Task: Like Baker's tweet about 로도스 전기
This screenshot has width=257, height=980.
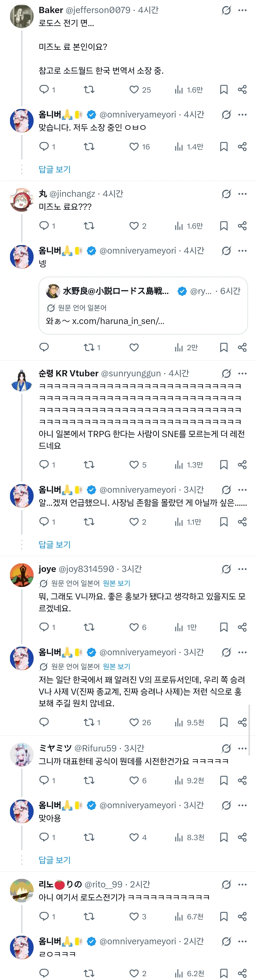Action: [x=134, y=90]
